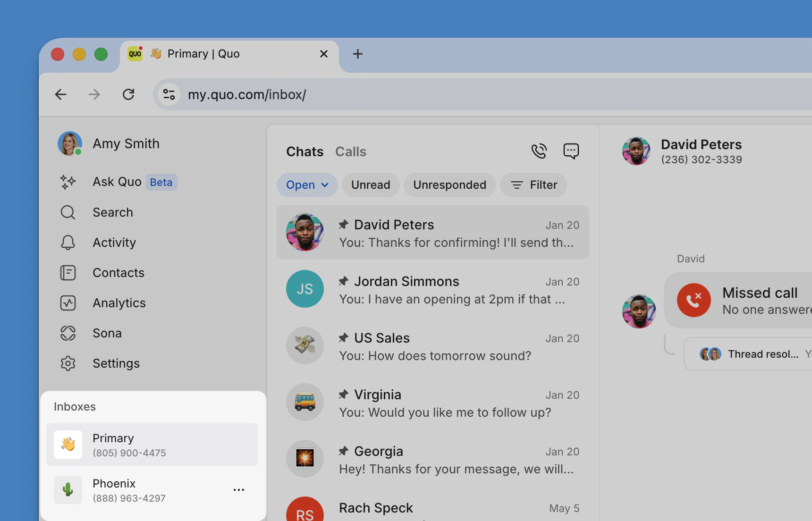Open the David Peters conversation
The image size is (812, 521).
[433, 232]
